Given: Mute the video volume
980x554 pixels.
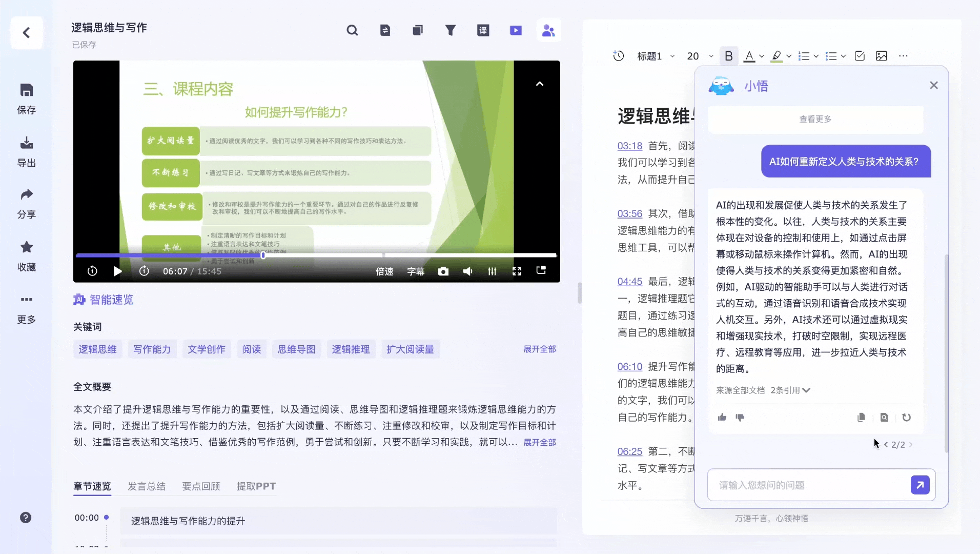Looking at the screenshot, I should [467, 271].
